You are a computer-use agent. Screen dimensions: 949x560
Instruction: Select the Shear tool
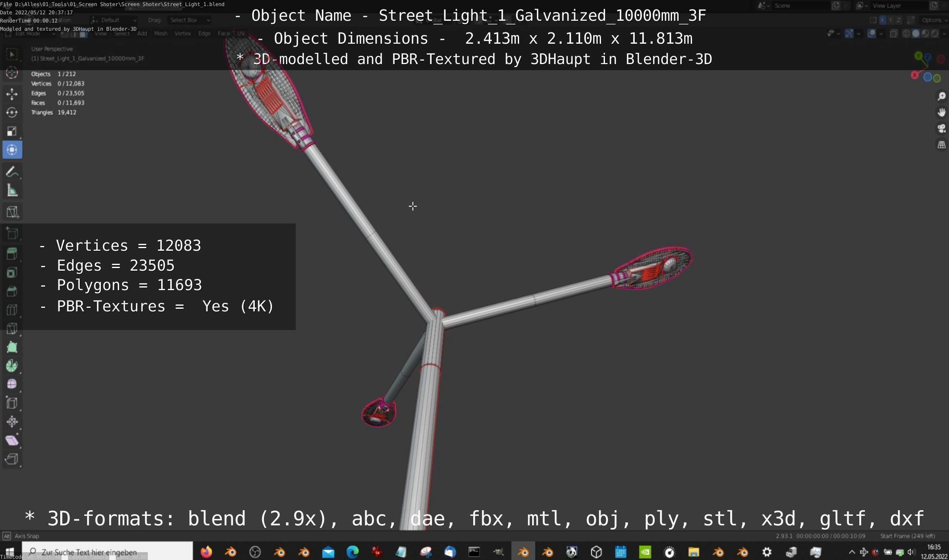coord(12,440)
